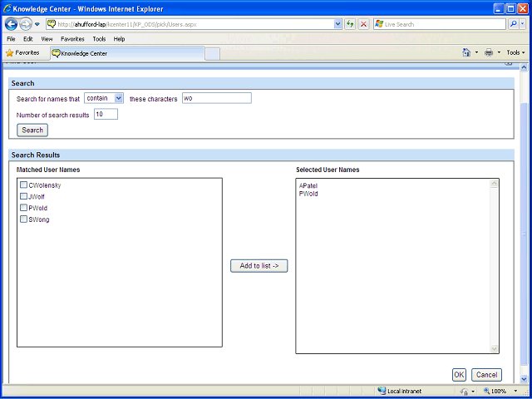Click the page scrollbar down arrow
The width and height of the screenshot is (532, 399).
524,379
